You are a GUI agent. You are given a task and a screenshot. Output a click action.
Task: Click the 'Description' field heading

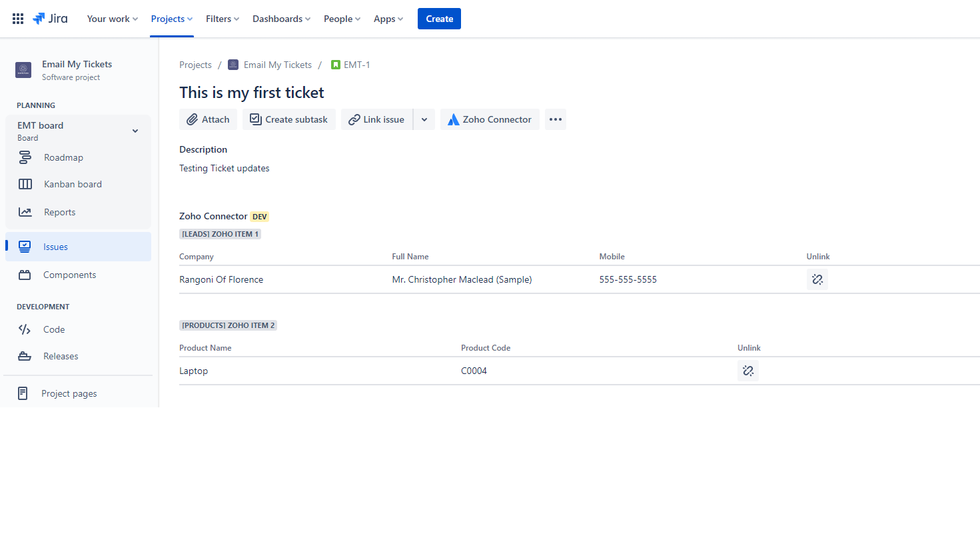[203, 149]
